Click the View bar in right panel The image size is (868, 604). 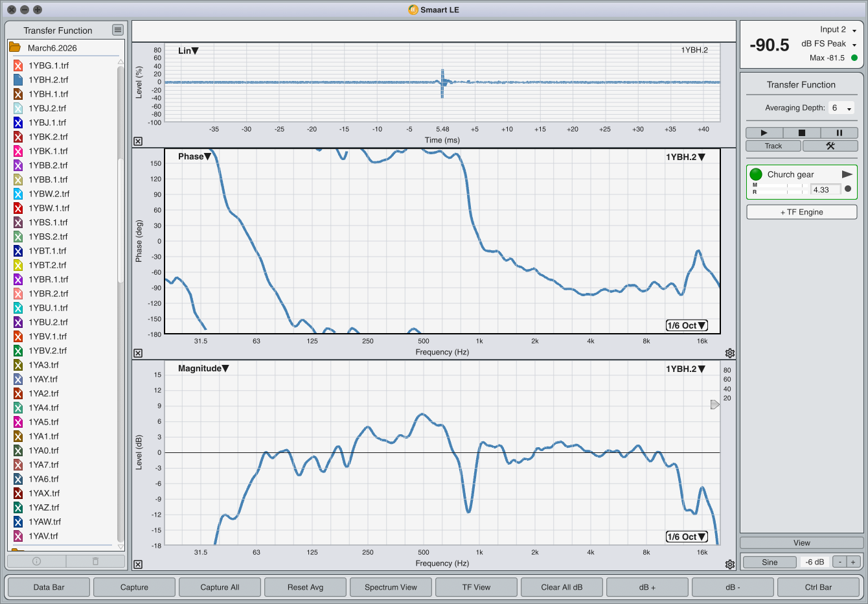801,543
